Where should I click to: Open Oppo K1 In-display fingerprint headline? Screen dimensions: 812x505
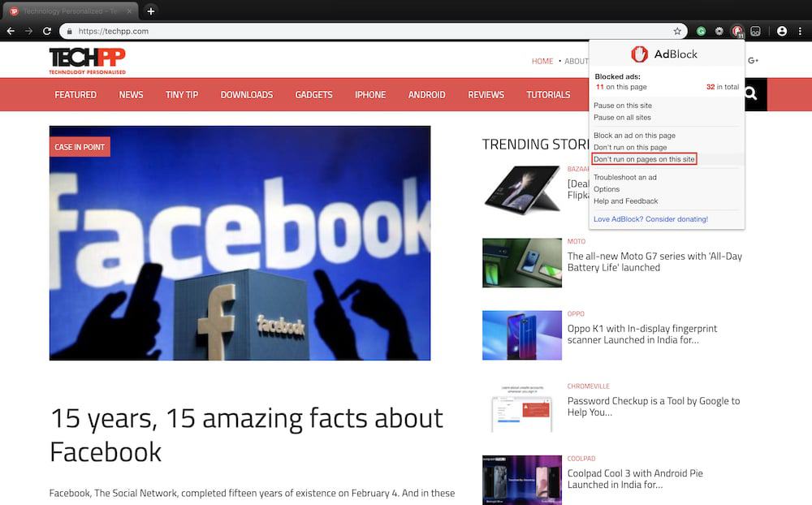(x=642, y=334)
